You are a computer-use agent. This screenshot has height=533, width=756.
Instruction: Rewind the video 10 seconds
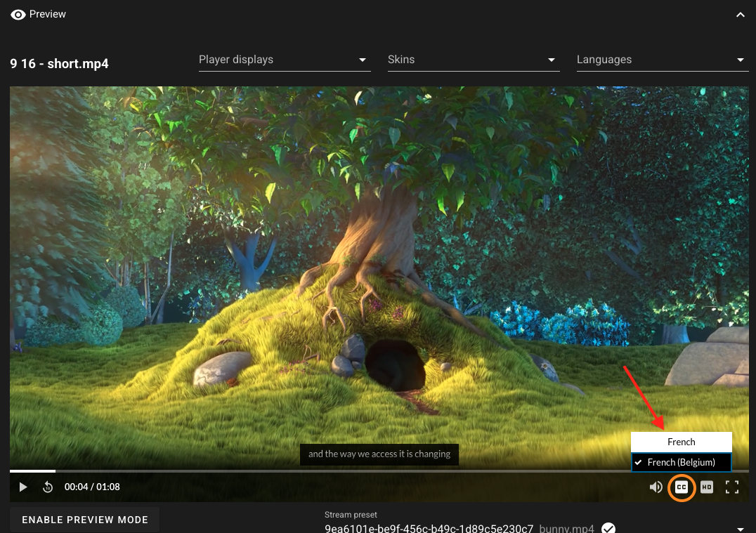[x=47, y=487]
